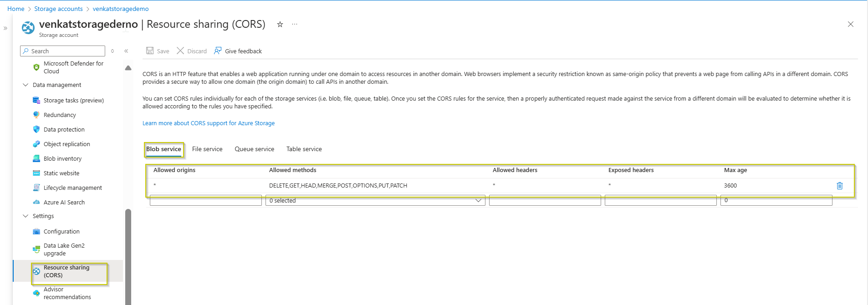Collapse the sidebar with double-left chevron

[126, 51]
